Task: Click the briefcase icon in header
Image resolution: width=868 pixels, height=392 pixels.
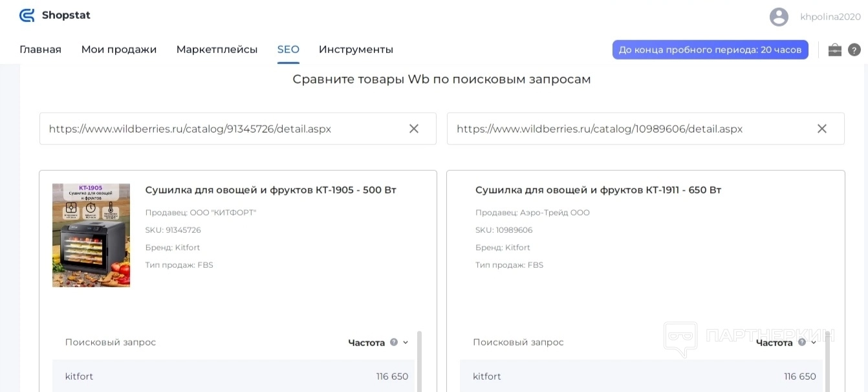Action: tap(835, 50)
